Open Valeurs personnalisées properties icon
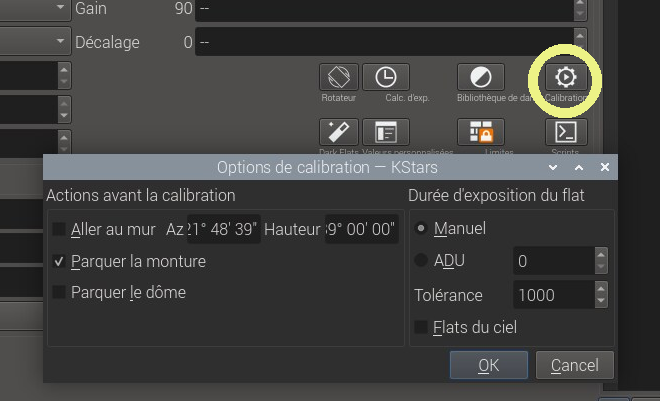The width and height of the screenshot is (660, 401). point(380,132)
